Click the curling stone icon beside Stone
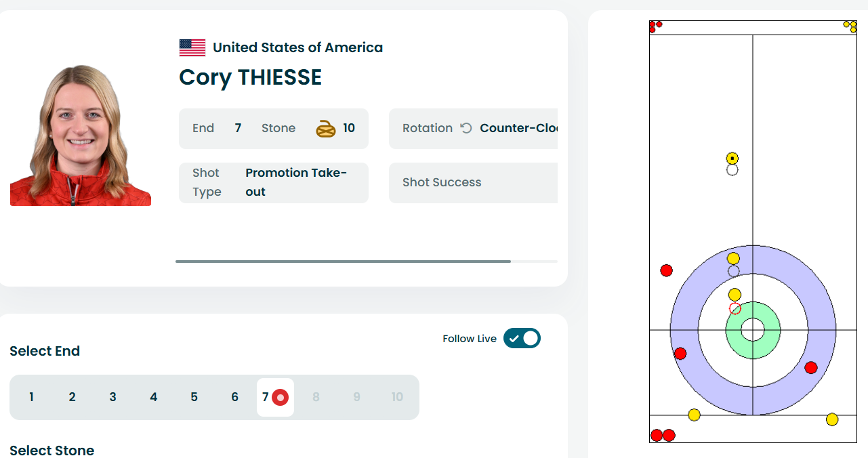Viewport: 868px width, 458px height. (x=326, y=128)
